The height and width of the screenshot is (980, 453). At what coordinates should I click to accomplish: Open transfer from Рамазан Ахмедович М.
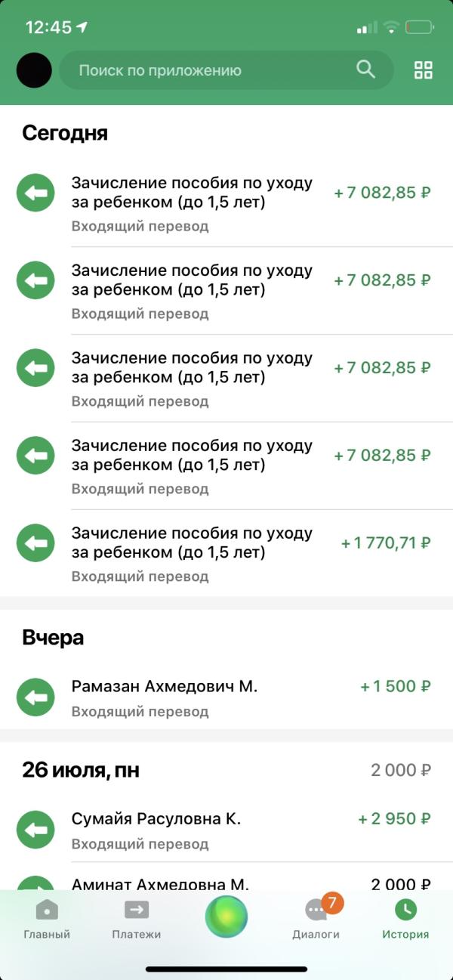[226, 698]
